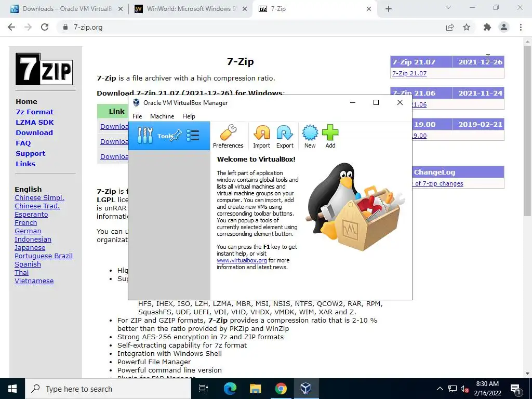Screen dimensions: 532x399
Task: Click the Export appliance icon
Action: [285, 137]
